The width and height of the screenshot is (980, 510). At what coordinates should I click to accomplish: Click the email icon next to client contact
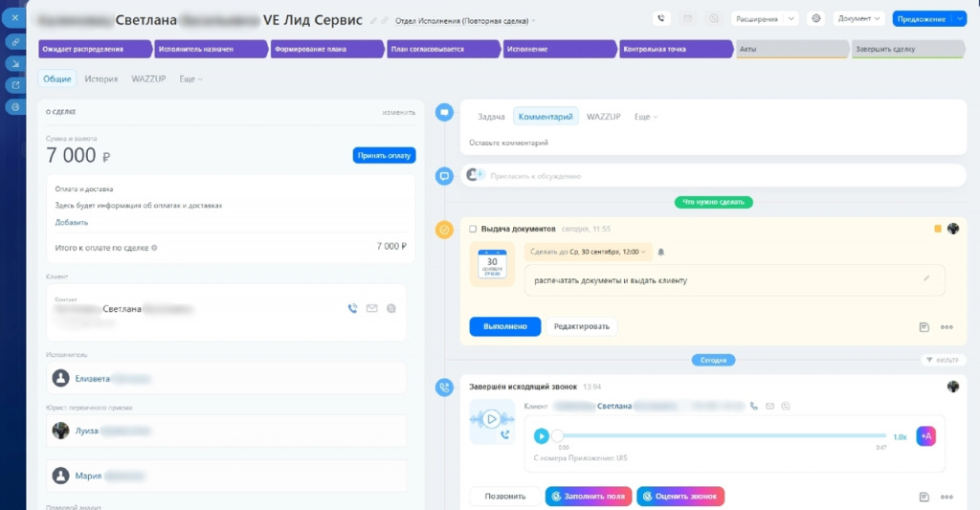tap(372, 308)
